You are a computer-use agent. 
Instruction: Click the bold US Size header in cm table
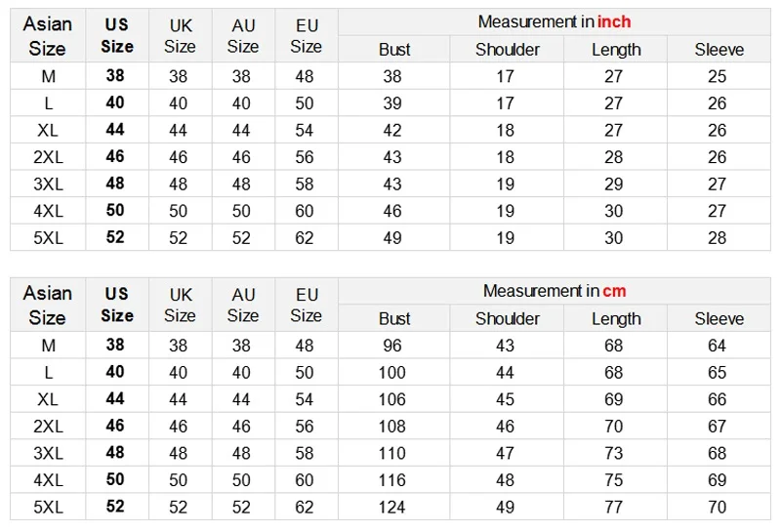(117, 305)
